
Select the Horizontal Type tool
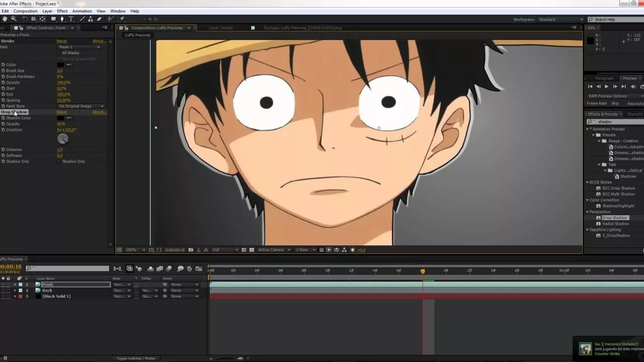pos(71,19)
